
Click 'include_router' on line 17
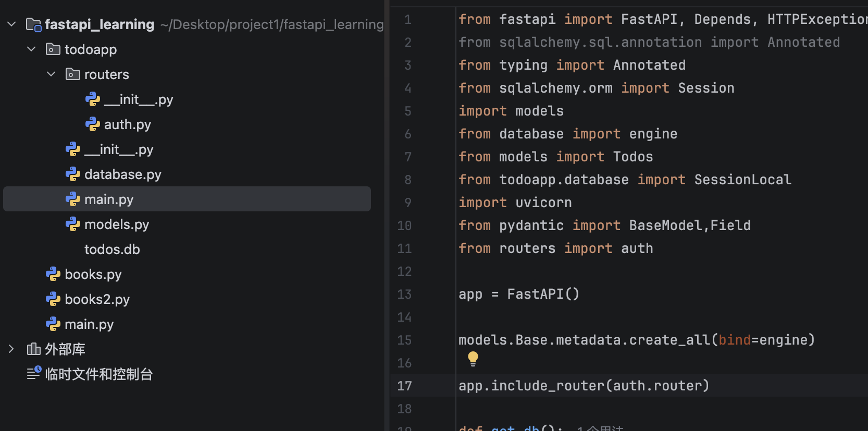point(548,386)
